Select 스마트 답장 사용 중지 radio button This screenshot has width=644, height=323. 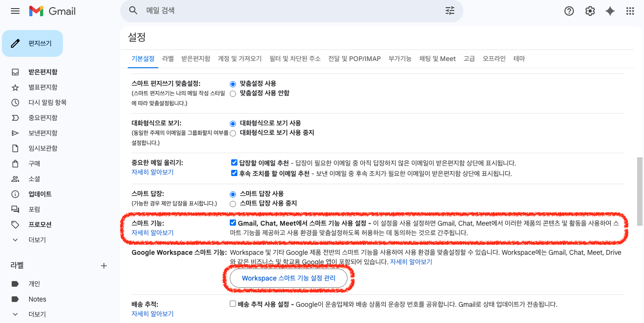coord(233,204)
